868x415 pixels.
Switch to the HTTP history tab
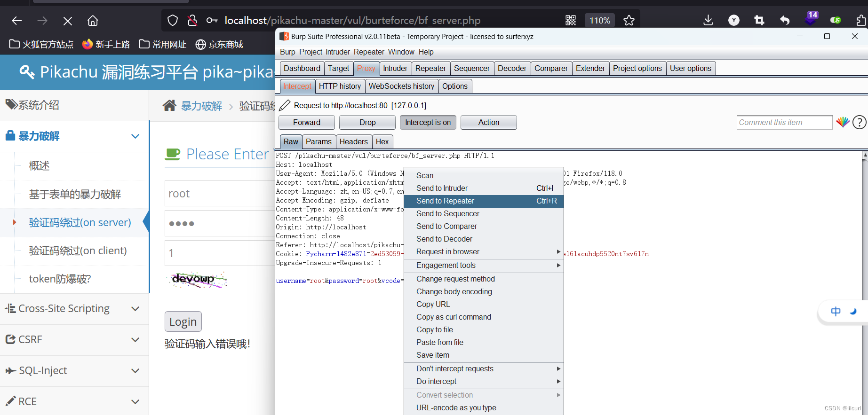340,86
